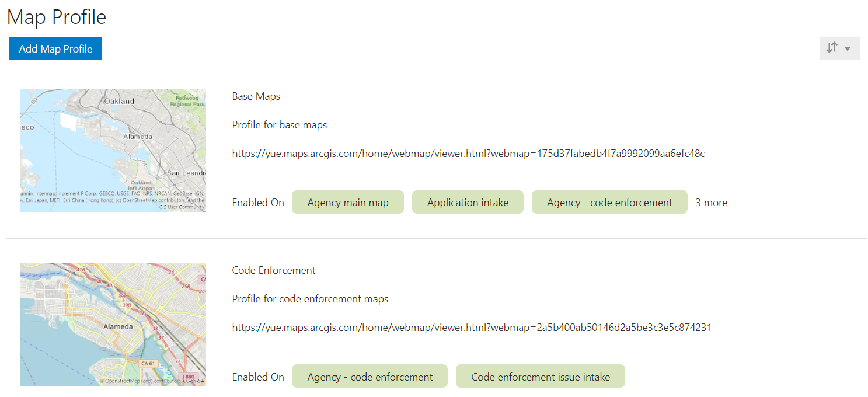
Task: Open the Base Maps ArcGIS webmap link
Action: pos(468,153)
